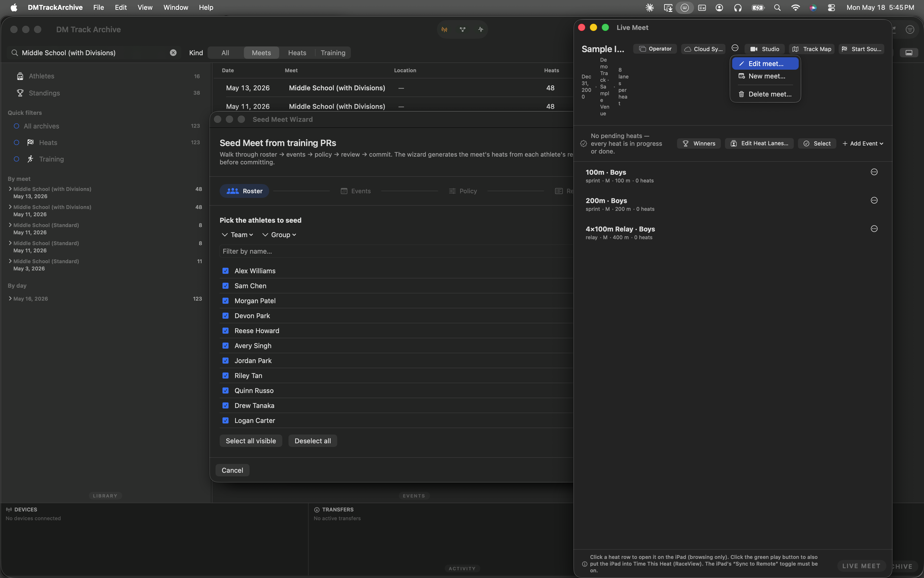
Task: Expand Middle School (with Divisions) May 13, 2026
Action: point(10,189)
